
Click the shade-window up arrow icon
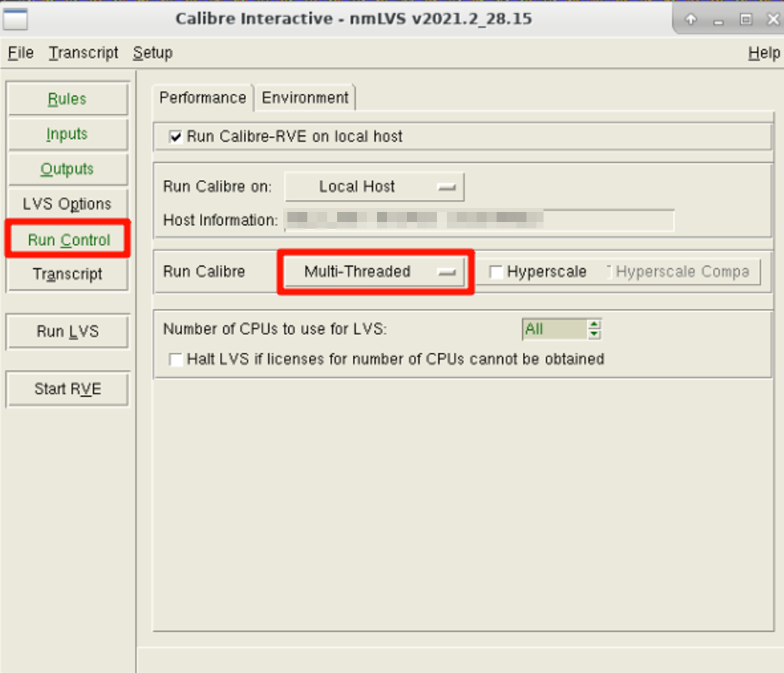tap(691, 19)
